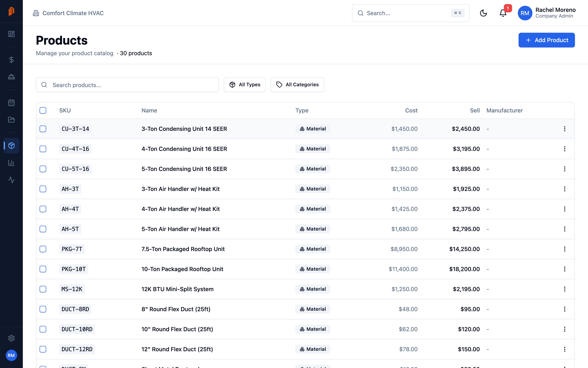This screenshot has width=588, height=368.
Task: Open row actions for AH-3T
Action: [x=565, y=189]
